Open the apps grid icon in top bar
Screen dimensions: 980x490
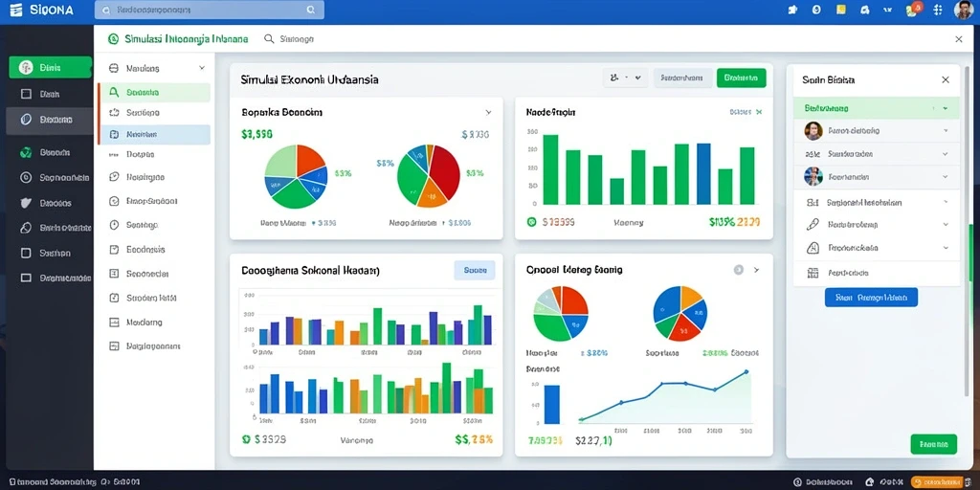[x=938, y=10]
